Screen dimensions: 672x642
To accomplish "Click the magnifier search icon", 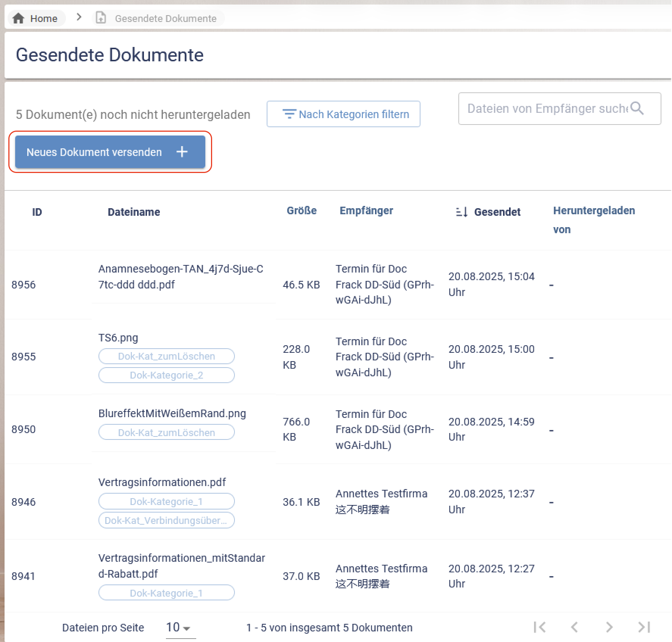I will (x=637, y=108).
